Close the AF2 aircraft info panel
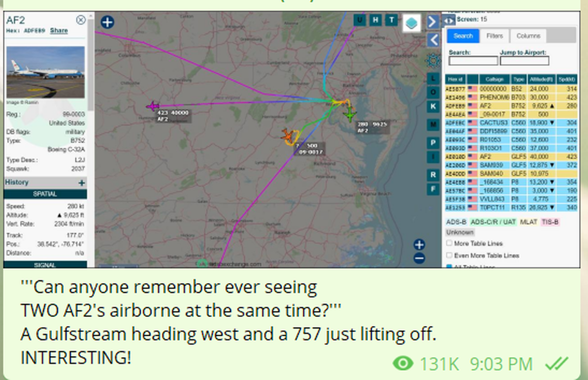Viewport: 588px width, 380px height. click(81, 20)
